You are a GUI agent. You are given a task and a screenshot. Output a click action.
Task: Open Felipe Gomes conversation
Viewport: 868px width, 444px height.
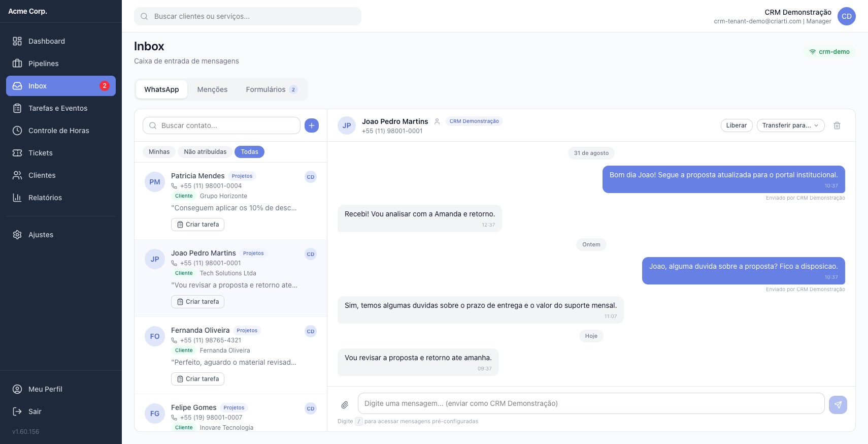(230, 413)
